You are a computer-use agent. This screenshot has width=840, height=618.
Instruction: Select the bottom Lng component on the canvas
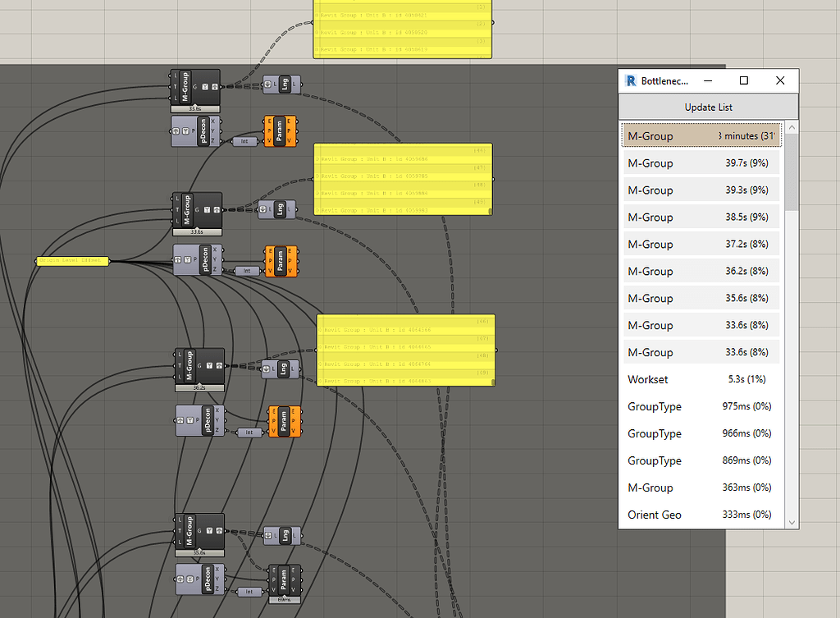click(283, 535)
